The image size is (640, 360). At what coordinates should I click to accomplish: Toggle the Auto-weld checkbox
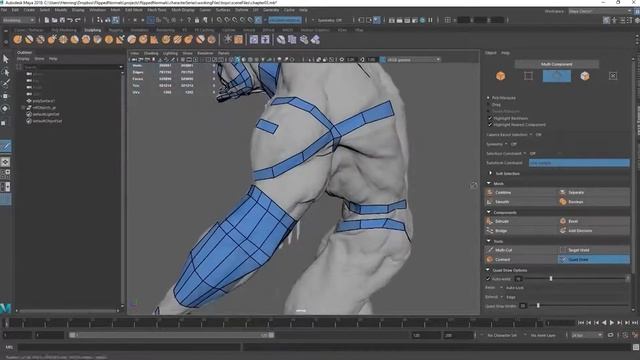coord(488,279)
